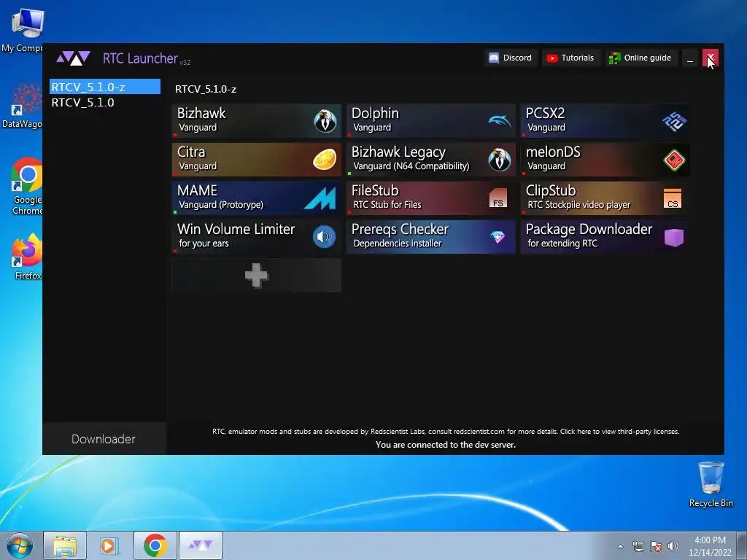
Task: Launch Bizhawk Legacy N64 Compatibility tile
Action: point(430,160)
